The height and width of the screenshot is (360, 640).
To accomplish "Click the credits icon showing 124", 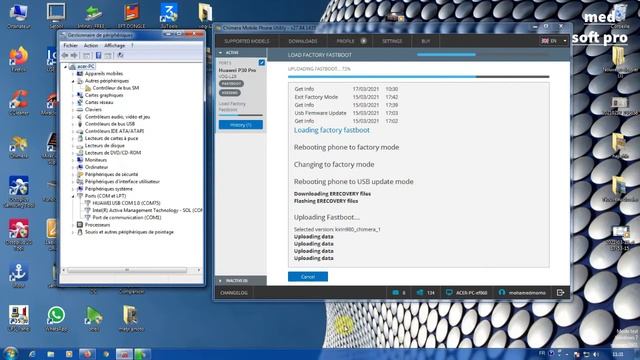I will coord(420,293).
